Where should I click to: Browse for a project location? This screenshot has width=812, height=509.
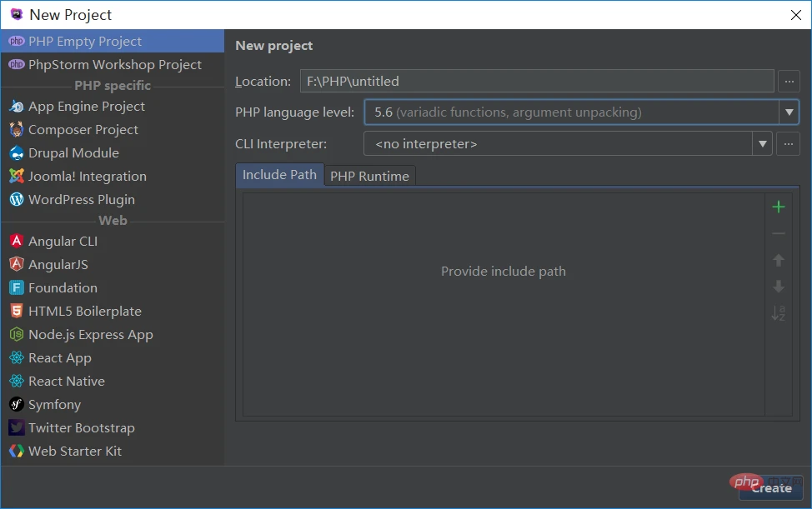[789, 81]
